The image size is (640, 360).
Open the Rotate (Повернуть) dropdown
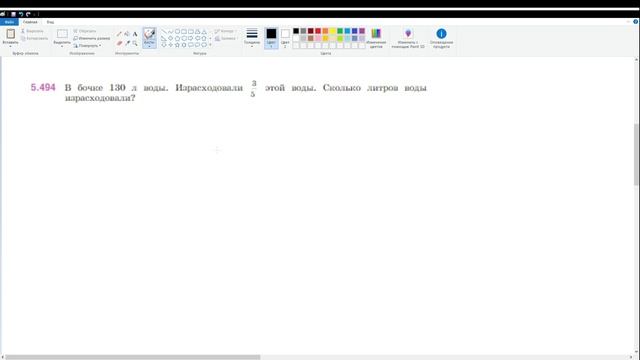pyautogui.click(x=87, y=45)
